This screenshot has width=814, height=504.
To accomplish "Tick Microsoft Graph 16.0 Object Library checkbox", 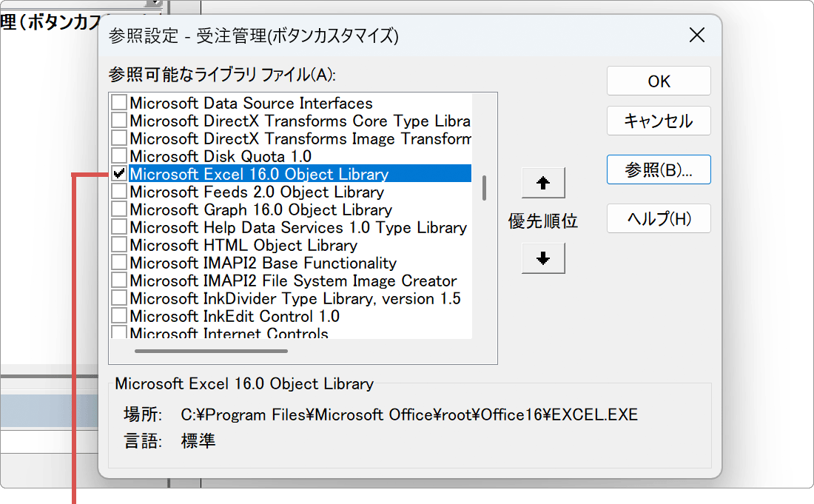I will click(118, 209).
